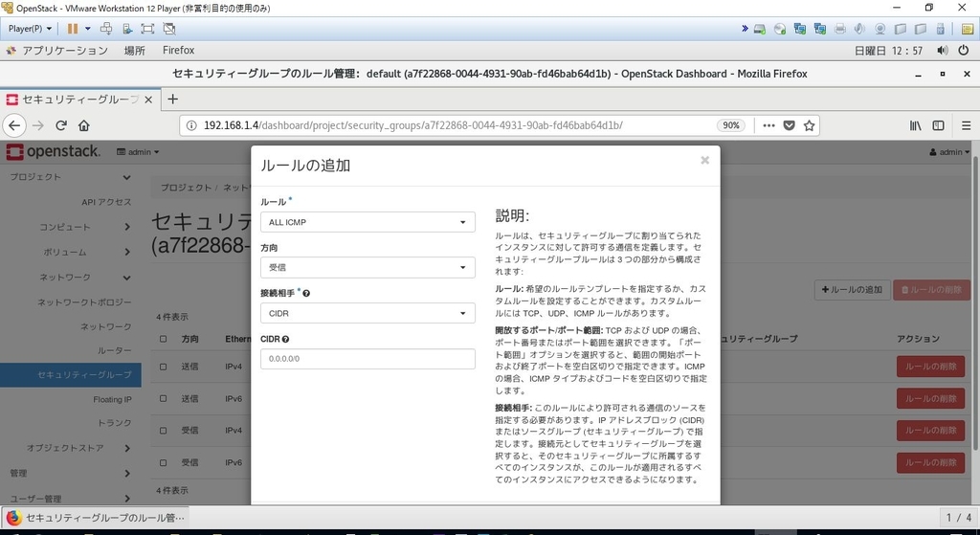Show help icon next to CIDR label
This screenshot has height=535, width=980.
pos(285,340)
